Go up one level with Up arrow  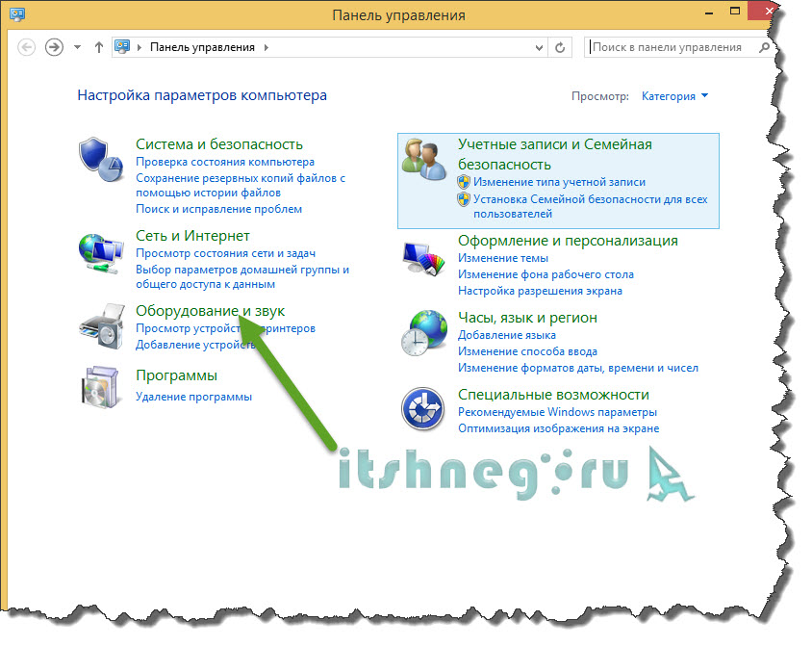99,48
